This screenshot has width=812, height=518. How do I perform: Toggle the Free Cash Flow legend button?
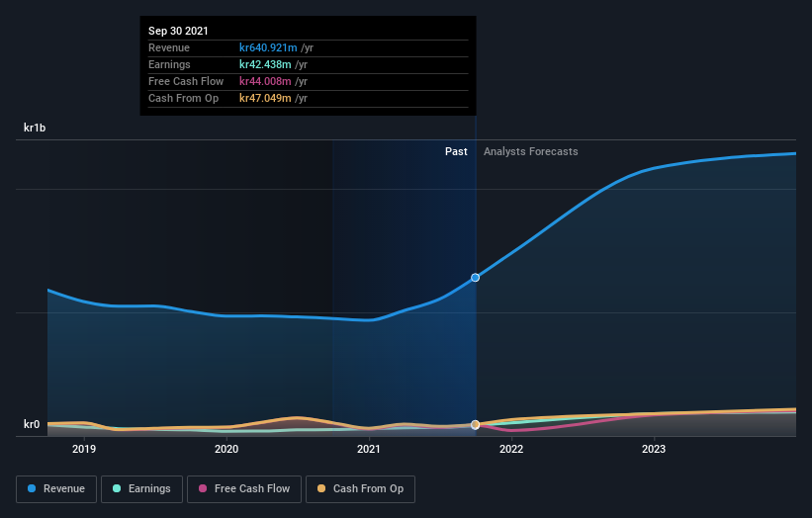tap(244, 489)
